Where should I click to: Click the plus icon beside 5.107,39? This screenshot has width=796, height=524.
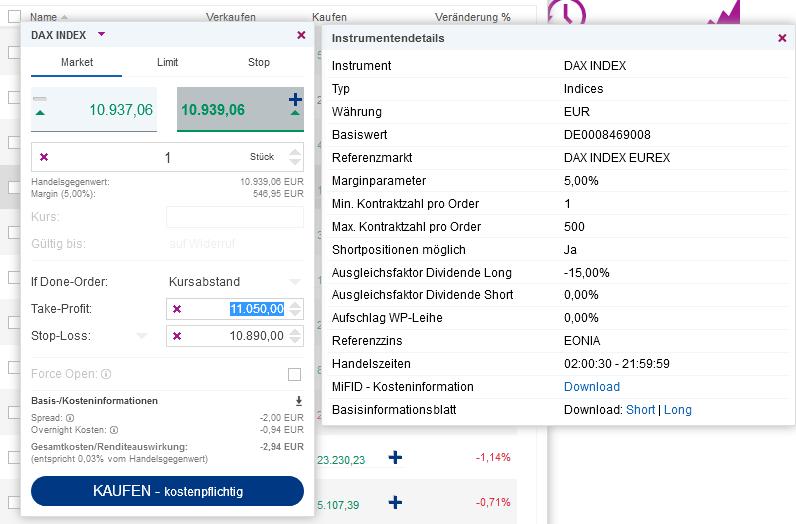(x=395, y=503)
